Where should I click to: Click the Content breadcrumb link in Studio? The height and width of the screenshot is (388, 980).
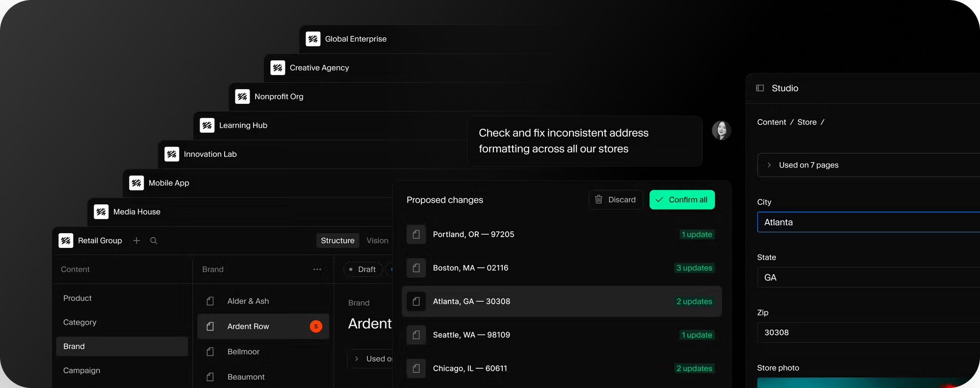[x=772, y=122]
